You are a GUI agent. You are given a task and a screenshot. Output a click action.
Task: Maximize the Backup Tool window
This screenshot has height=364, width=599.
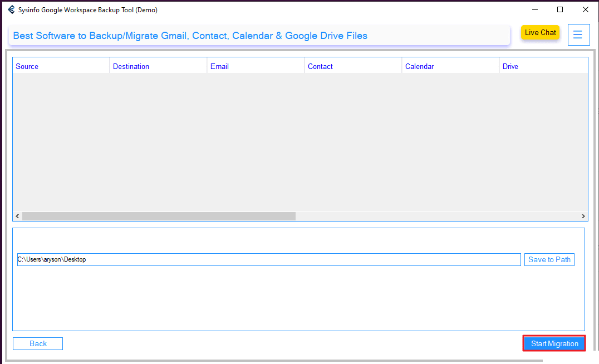[560, 9]
